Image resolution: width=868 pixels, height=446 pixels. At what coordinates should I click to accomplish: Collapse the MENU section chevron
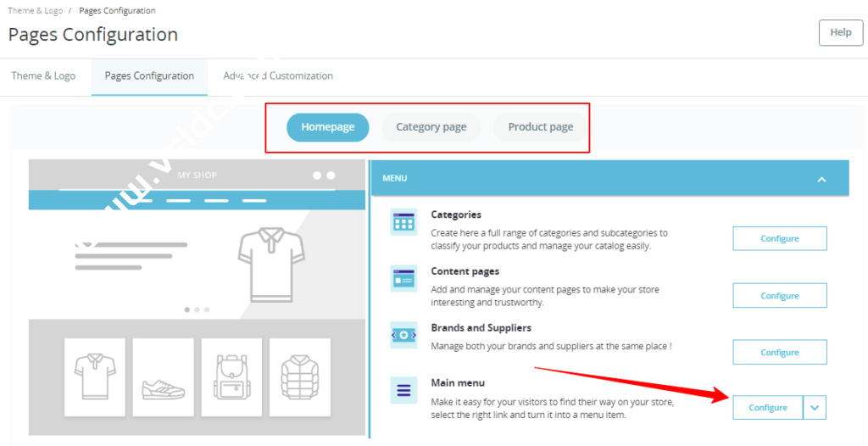[x=821, y=179]
